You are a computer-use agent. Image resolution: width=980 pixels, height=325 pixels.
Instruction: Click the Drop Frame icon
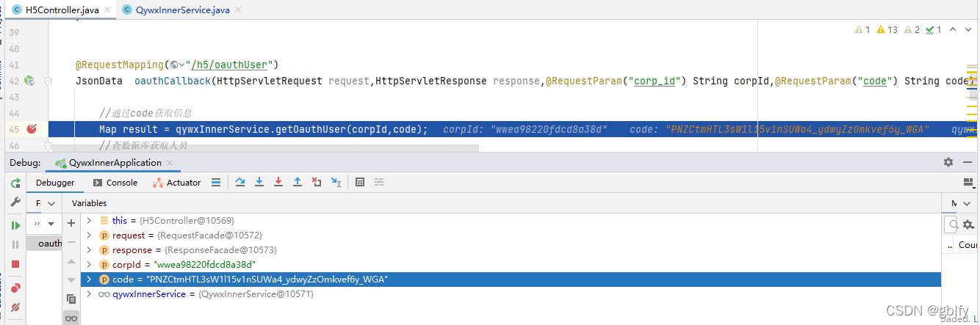317,183
